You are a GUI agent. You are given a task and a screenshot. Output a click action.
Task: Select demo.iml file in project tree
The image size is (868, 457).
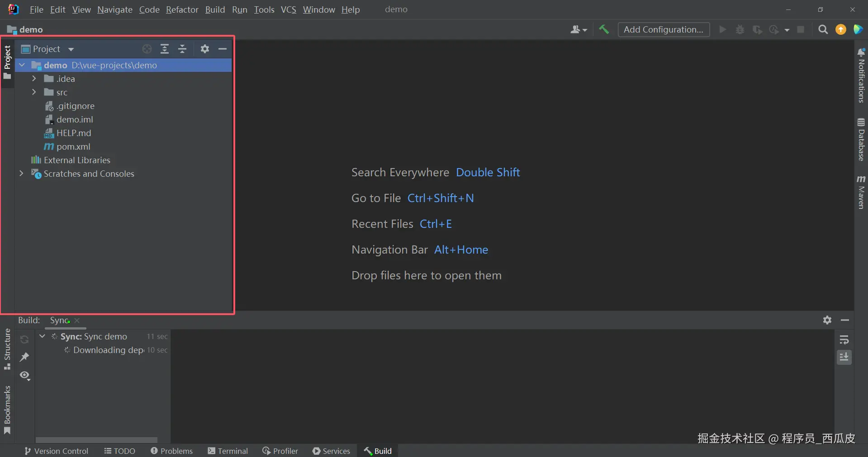[x=123, y=119]
